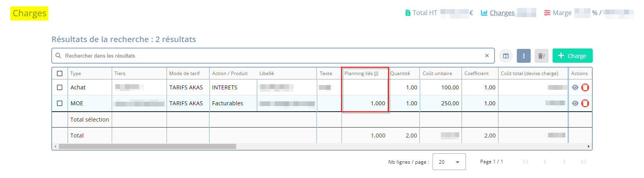Clear the search field with the X
This screenshot has width=644, height=178.
pyautogui.click(x=487, y=56)
